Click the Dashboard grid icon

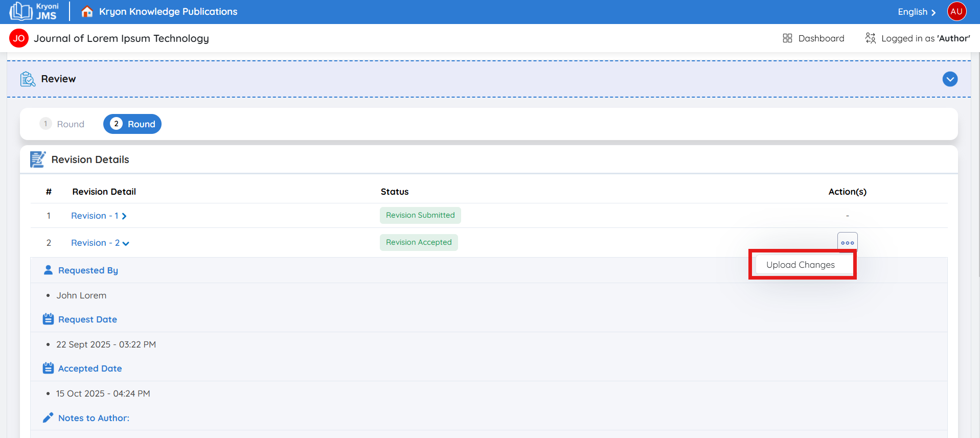click(x=787, y=38)
